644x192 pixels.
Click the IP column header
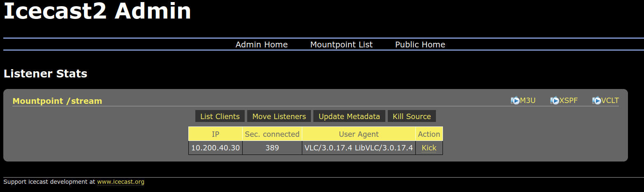(x=215, y=134)
